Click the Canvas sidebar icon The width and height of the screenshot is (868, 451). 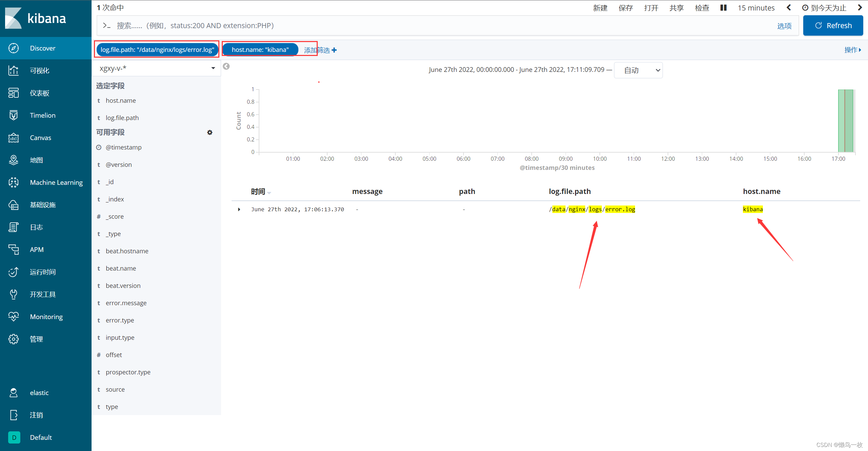14,138
